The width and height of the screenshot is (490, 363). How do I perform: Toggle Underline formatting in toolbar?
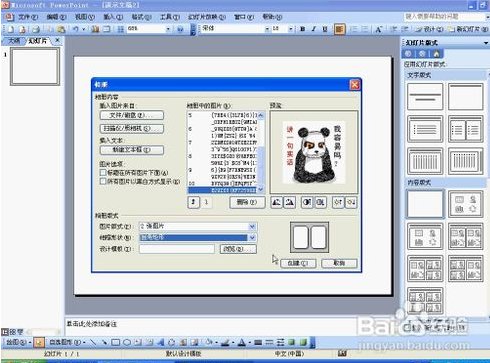[325, 29]
